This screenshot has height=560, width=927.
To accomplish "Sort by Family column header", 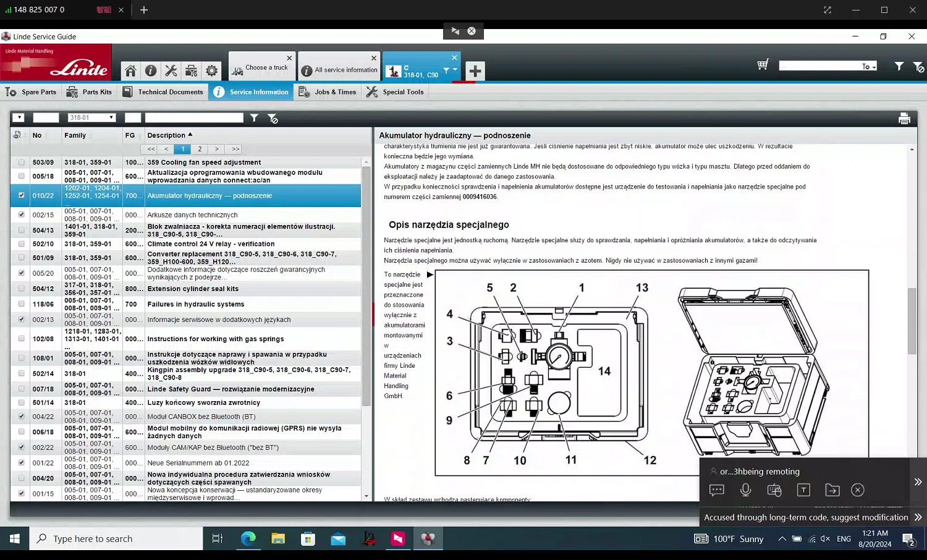I will pyautogui.click(x=75, y=135).
